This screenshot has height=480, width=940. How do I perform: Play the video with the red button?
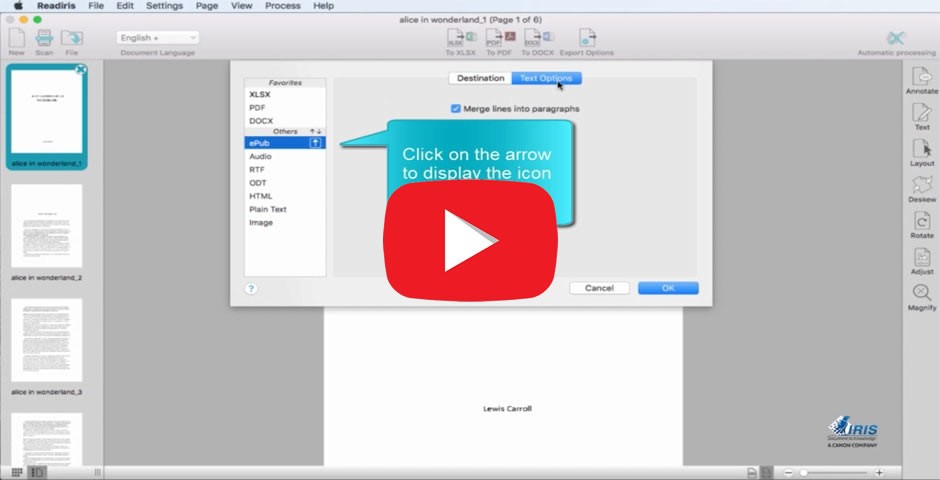[470, 240]
